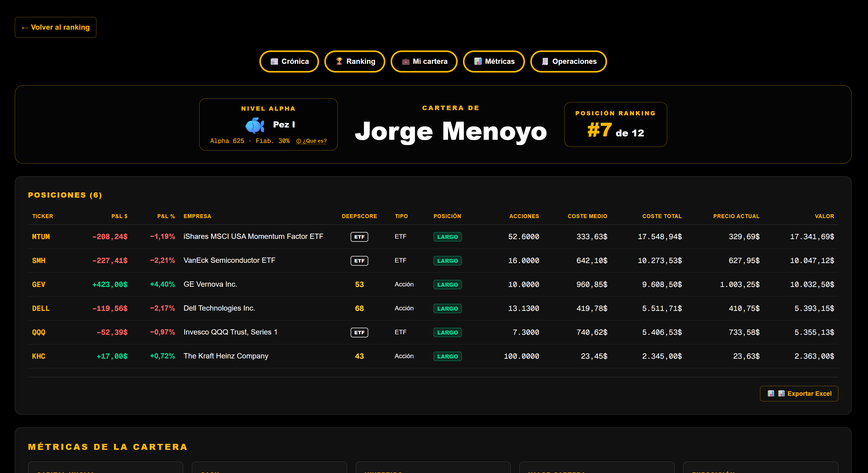Click the -208,24$ P&L value

pos(110,237)
